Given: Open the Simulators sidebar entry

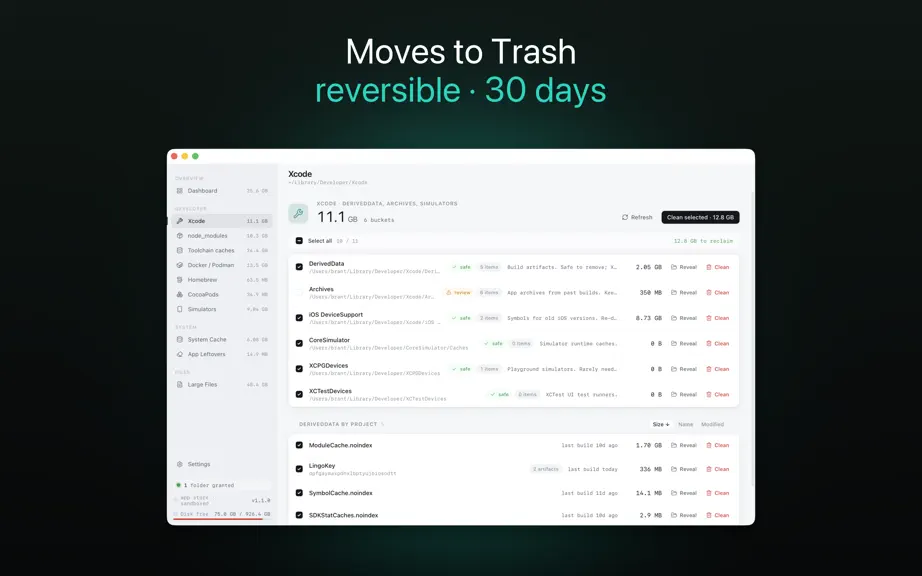Looking at the screenshot, I should [222, 309].
